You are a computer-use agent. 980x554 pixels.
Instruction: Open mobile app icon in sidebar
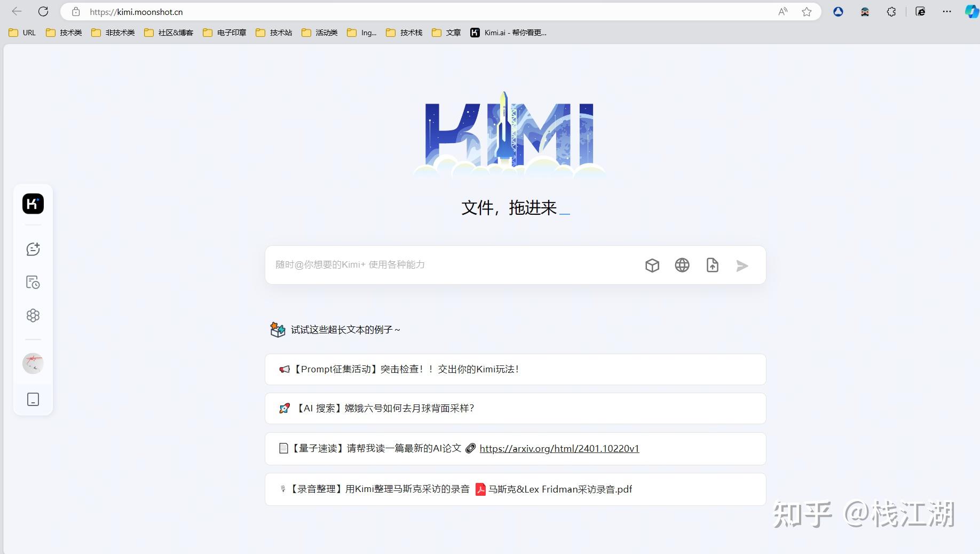(33, 399)
